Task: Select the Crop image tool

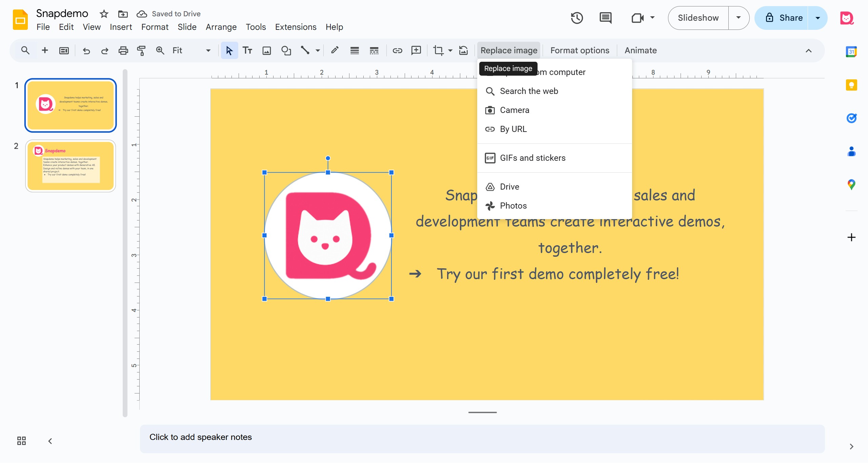Action: point(438,51)
